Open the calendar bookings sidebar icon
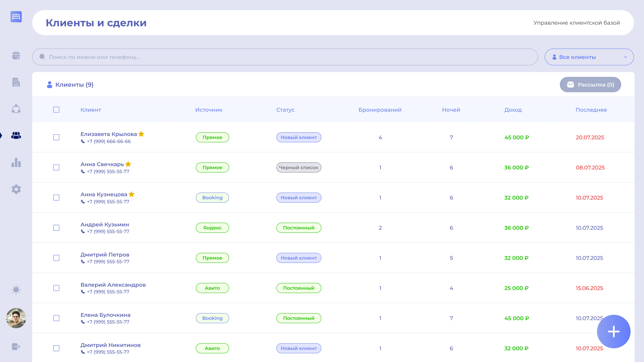This screenshot has width=644, height=362. (x=16, y=55)
